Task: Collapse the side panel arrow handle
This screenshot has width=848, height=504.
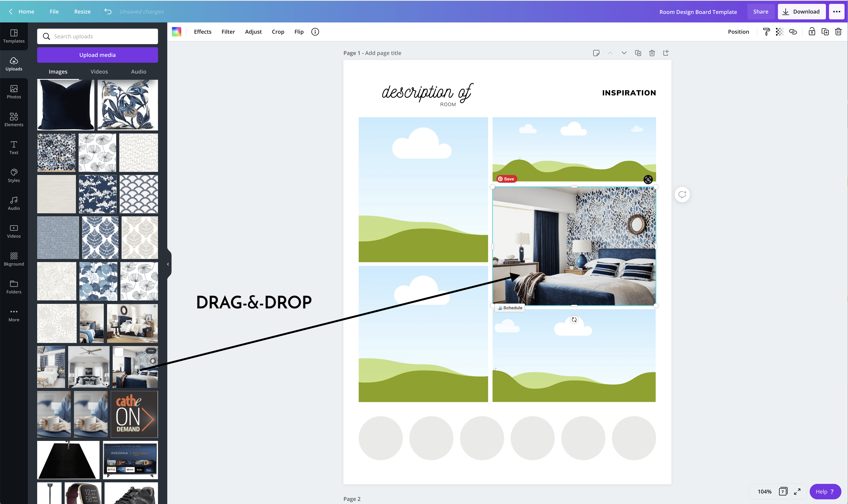Action: pos(168,264)
